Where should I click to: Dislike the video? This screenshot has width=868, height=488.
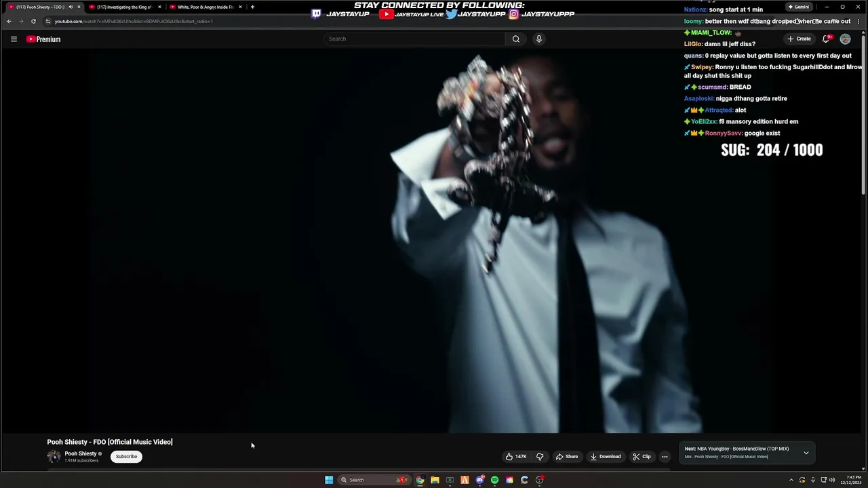tap(540, 457)
